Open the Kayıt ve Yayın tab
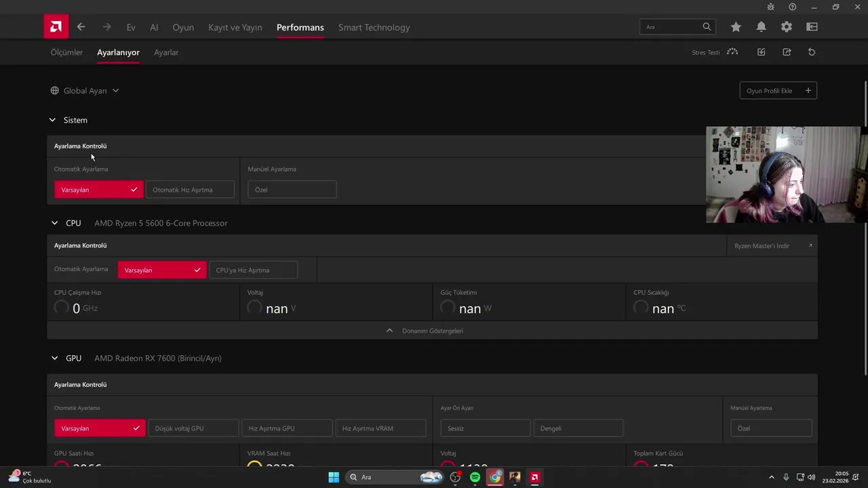This screenshot has height=488, width=868. [235, 27]
